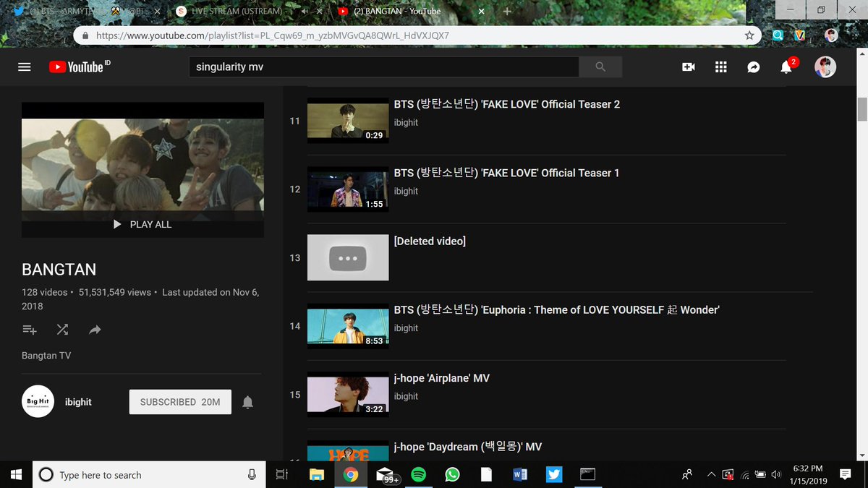Click the Airplane MV thumbnail 3:22
This screenshot has width=868, height=488.
[348, 395]
